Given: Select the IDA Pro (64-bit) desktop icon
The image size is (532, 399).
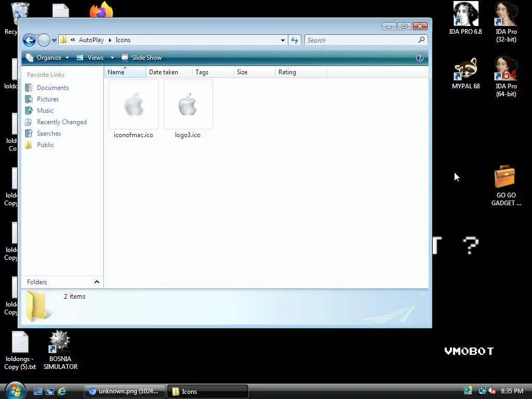Looking at the screenshot, I should point(506,77).
